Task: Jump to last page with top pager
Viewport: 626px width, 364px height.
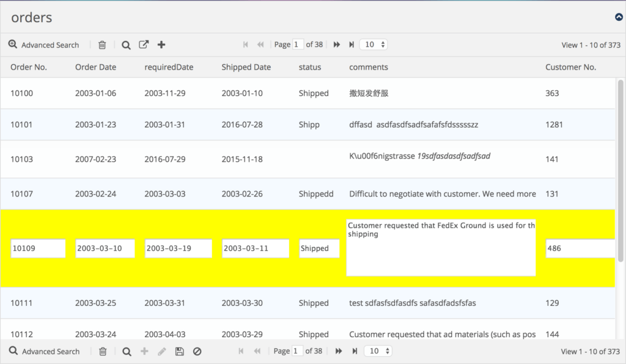Action: point(352,45)
